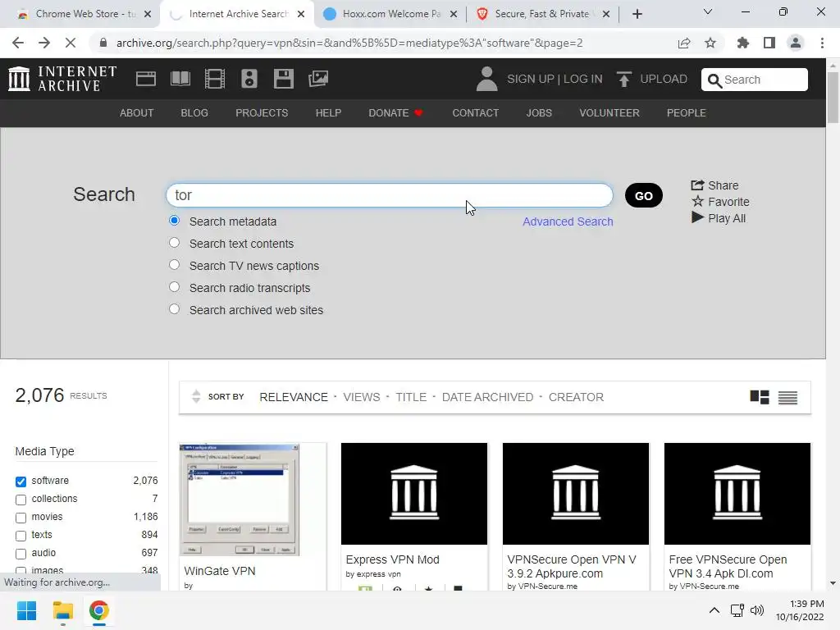This screenshot has height=630, width=840.
Task: Open the Audio speaker icon in the header
Action: pos(249,79)
